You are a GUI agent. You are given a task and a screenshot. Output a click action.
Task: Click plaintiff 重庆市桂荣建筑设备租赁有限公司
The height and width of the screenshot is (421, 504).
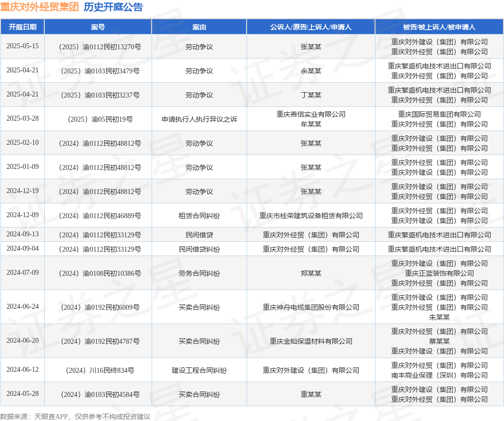click(311, 216)
